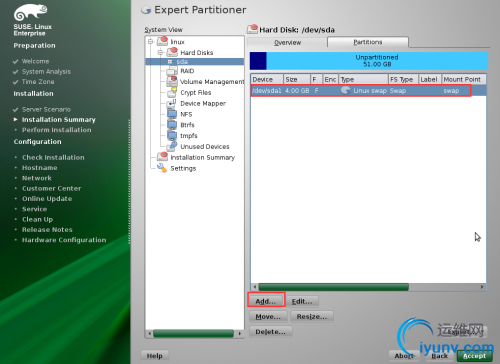Select the NFS tree entry

click(x=186, y=114)
